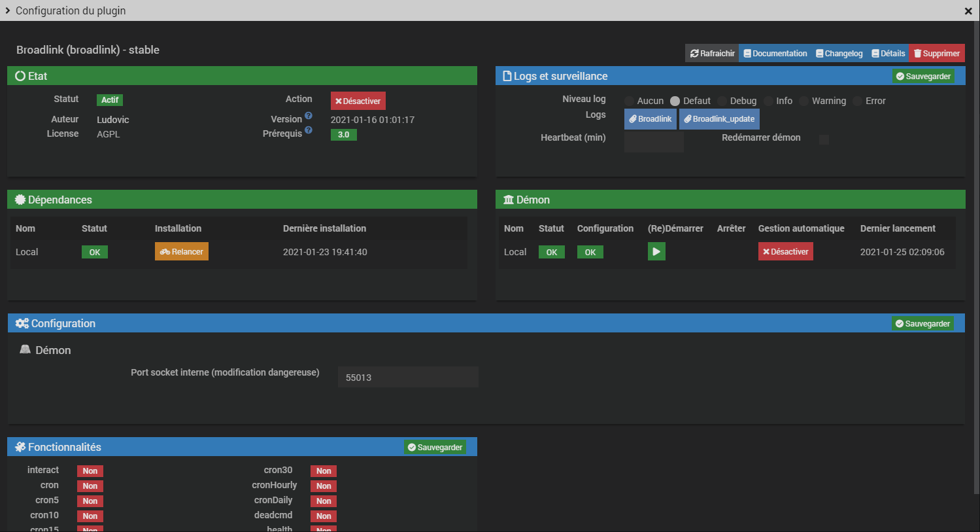Screen dimensions: 980x532
Task: Open the Broadlink_update log file
Action: (719, 119)
